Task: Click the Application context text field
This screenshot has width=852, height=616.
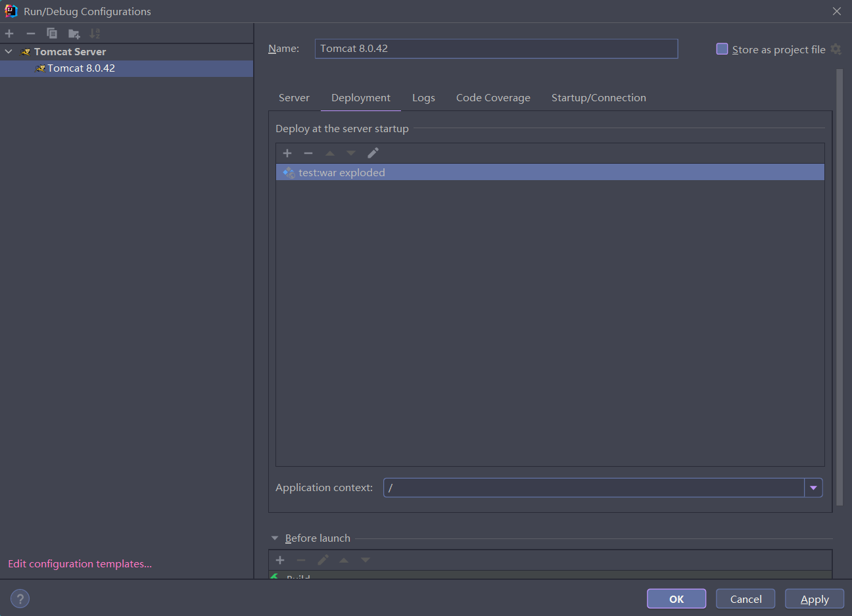Action: 594,488
